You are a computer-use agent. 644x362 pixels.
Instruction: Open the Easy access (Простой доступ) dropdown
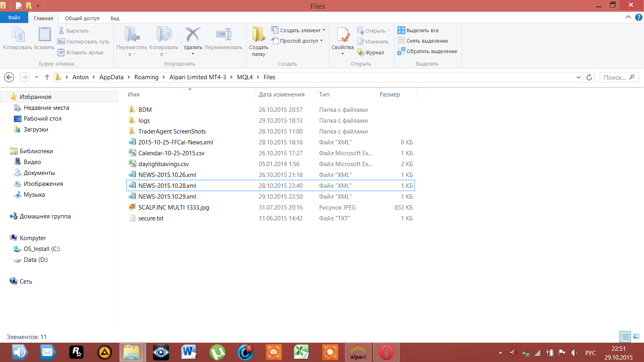(x=297, y=41)
